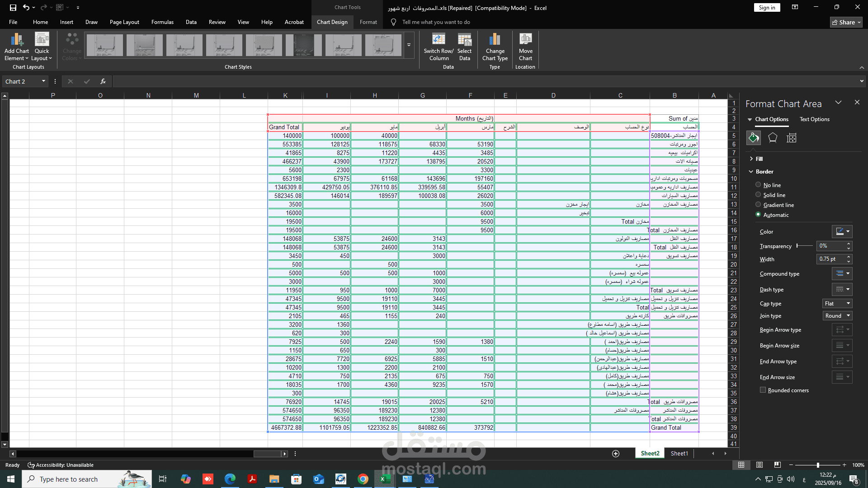The width and height of the screenshot is (868, 488).
Task: Select the No line radio button
Action: 758,185
